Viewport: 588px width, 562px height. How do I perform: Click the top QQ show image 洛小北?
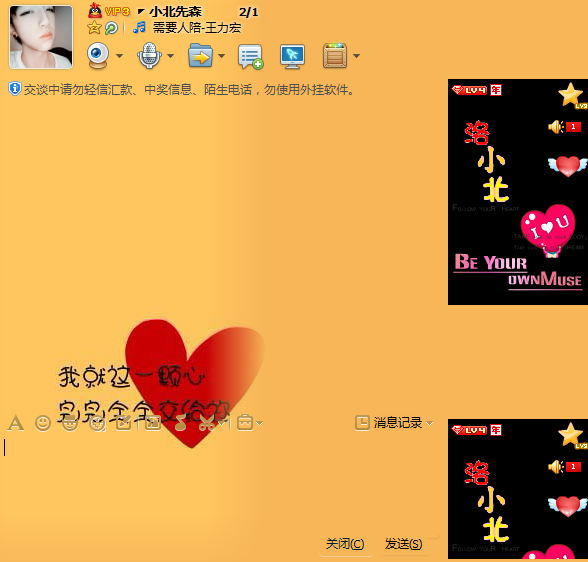tap(518, 192)
